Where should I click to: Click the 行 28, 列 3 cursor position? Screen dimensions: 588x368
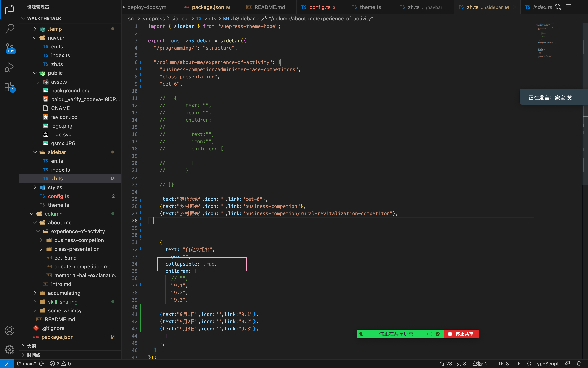453,364
